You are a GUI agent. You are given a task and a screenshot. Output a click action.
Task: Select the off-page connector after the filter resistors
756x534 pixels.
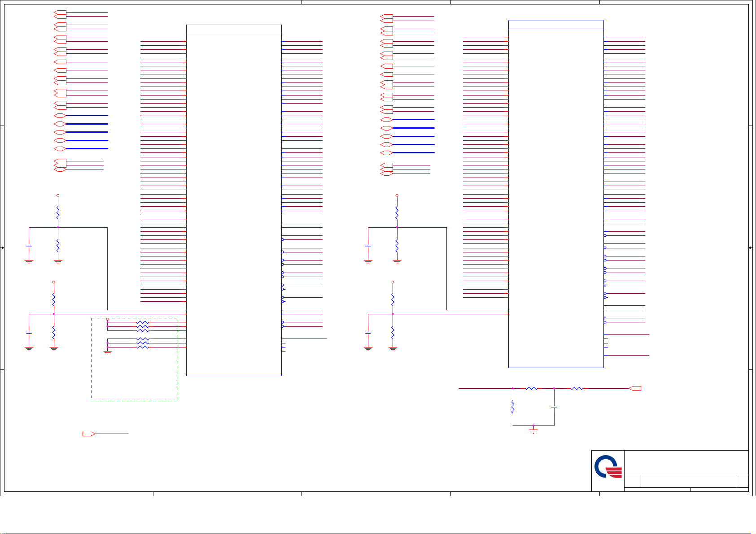pos(635,388)
